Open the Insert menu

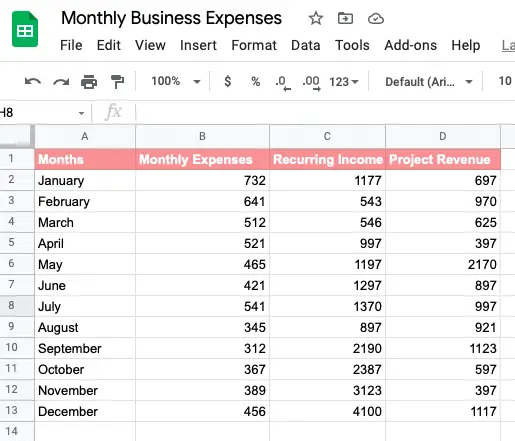coord(198,45)
